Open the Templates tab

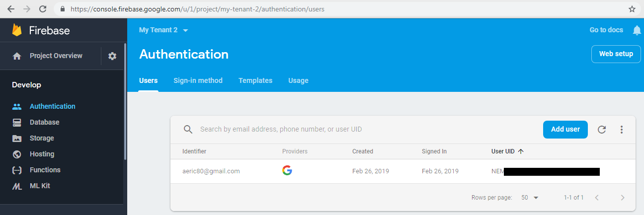tap(255, 80)
